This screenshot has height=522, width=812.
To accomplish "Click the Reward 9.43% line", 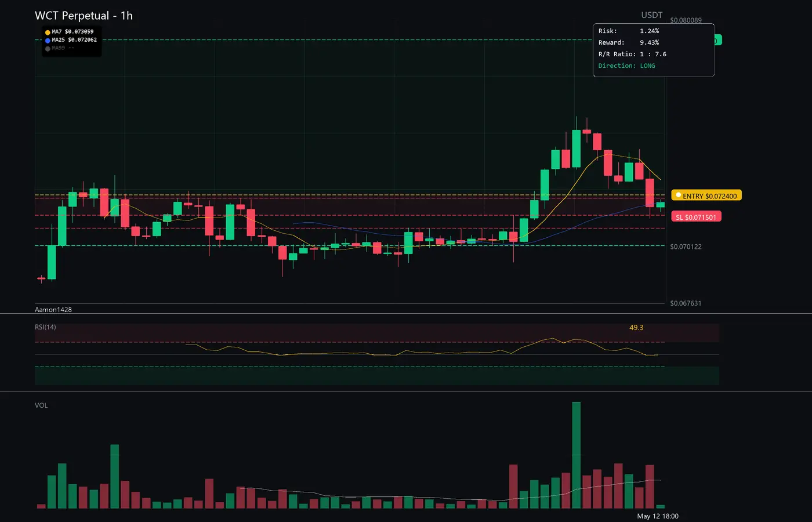I will click(629, 42).
